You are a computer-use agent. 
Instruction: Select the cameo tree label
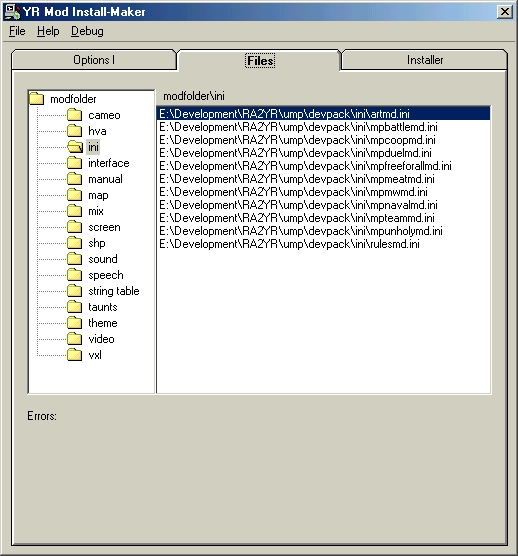[104, 115]
